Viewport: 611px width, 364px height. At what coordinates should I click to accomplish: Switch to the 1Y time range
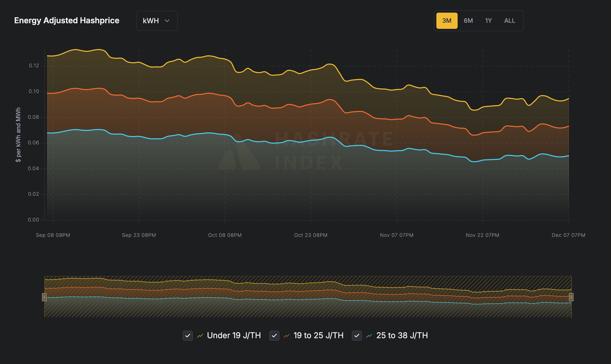488,21
